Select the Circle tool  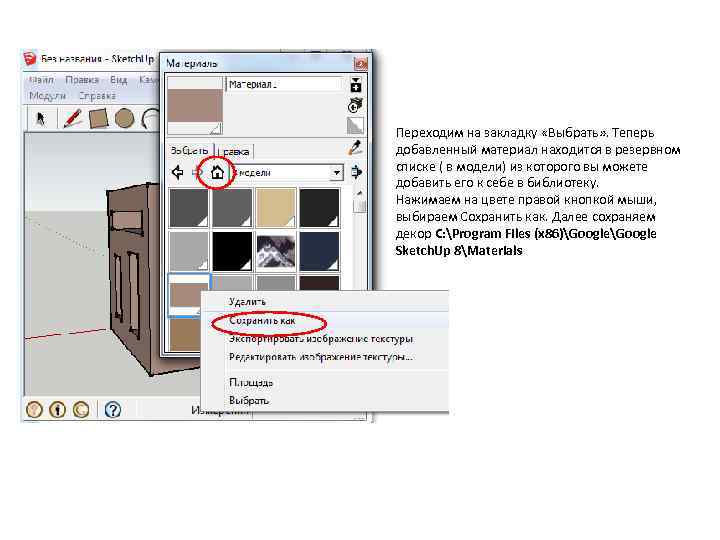(124, 118)
